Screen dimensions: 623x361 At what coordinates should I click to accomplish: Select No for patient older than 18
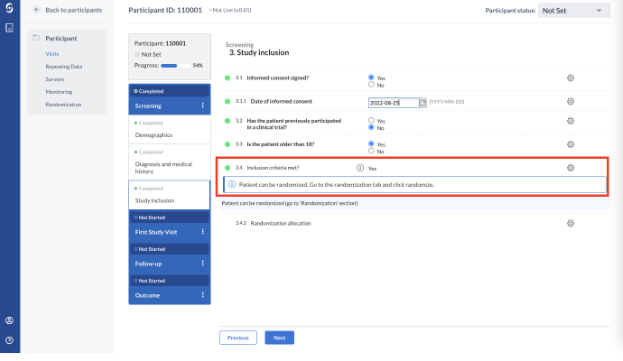pos(371,151)
